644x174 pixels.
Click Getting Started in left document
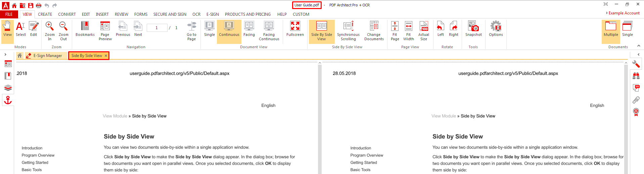pyautogui.click(x=35, y=163)
